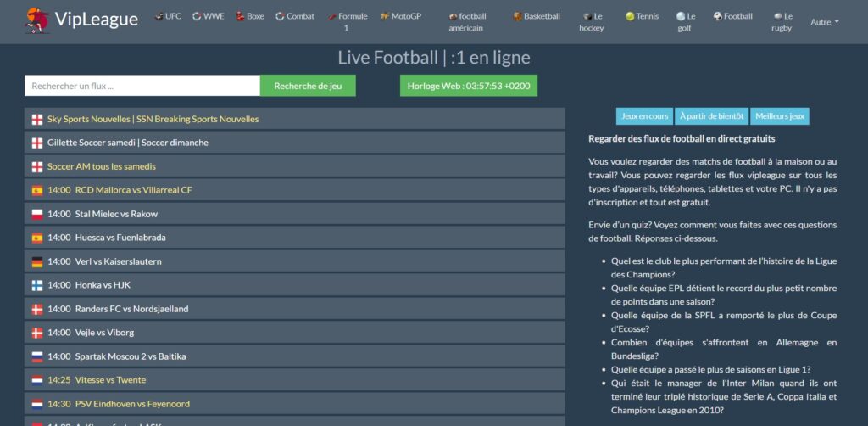Image resolution: width=868 pixels, height=426 pixels.
Task: Click Poland flag beside Stal Mielec match
Action: pos(37,214)
